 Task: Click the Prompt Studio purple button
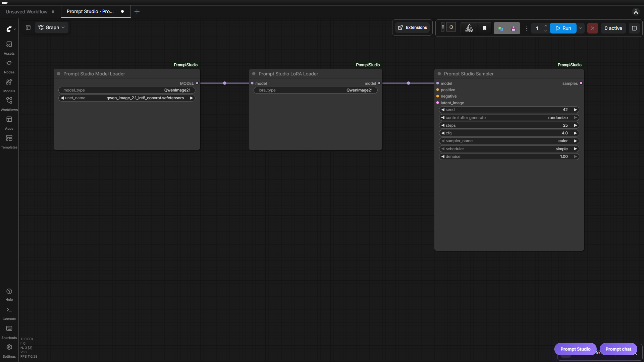coord(575,349)
